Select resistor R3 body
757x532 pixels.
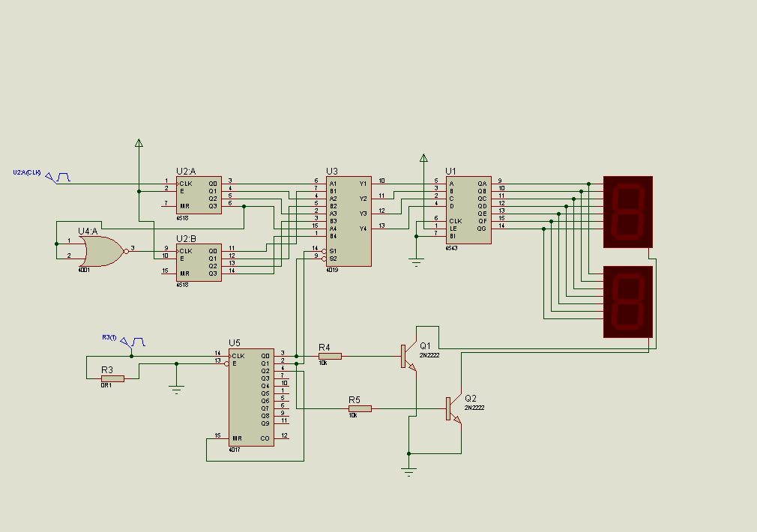(x=112, y=379)
